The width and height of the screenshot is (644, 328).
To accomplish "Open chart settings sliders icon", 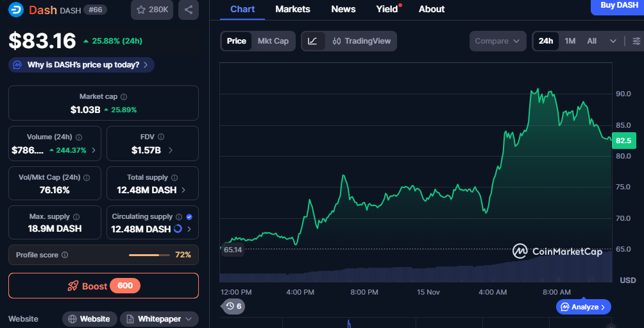I will point(636,41).
